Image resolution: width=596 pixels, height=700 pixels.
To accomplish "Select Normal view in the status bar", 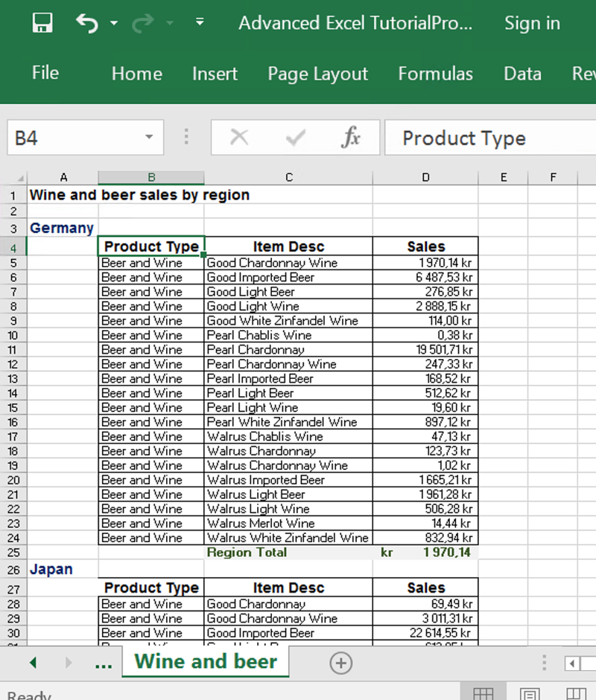I will point(483,692).
